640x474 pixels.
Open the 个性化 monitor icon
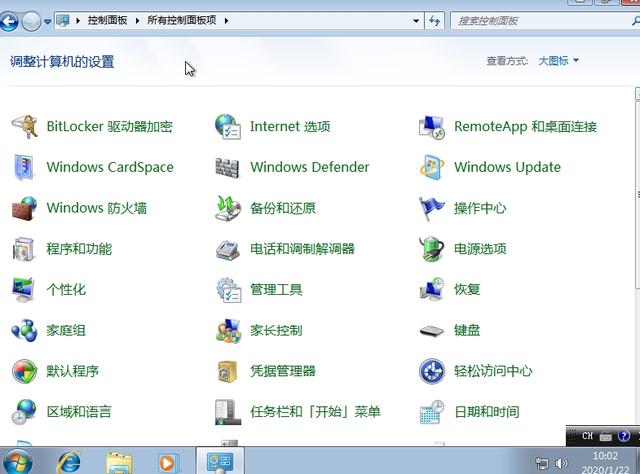click(23, 289)
